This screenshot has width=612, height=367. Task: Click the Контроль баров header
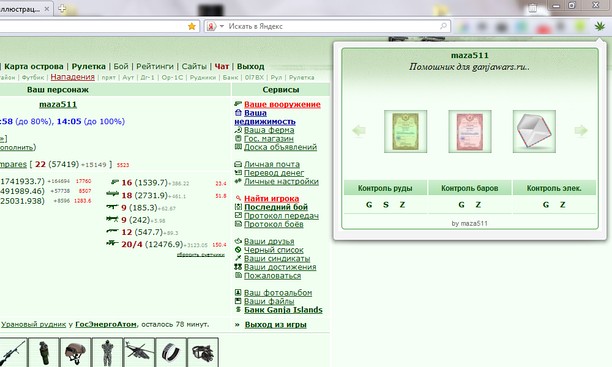(x=470, y=188)
